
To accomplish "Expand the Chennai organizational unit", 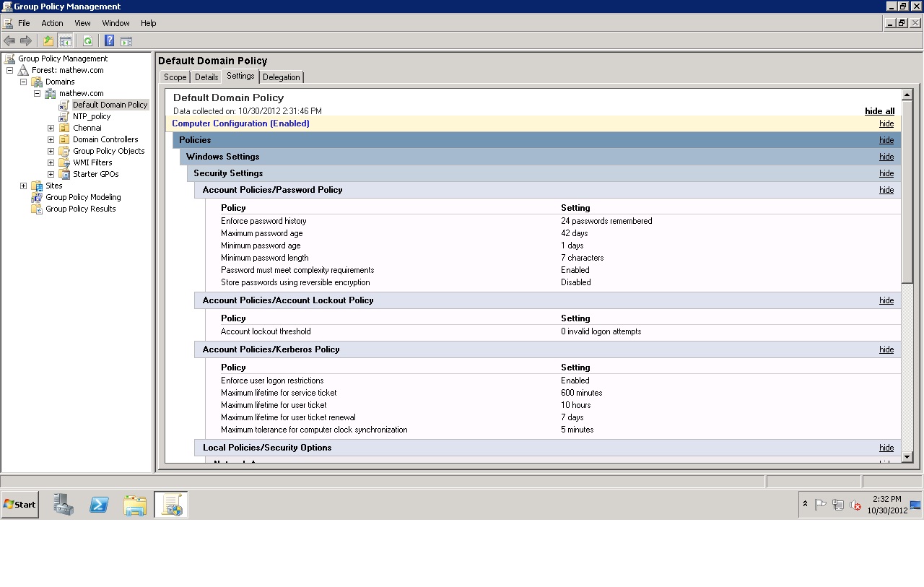I will coord(50,127).
